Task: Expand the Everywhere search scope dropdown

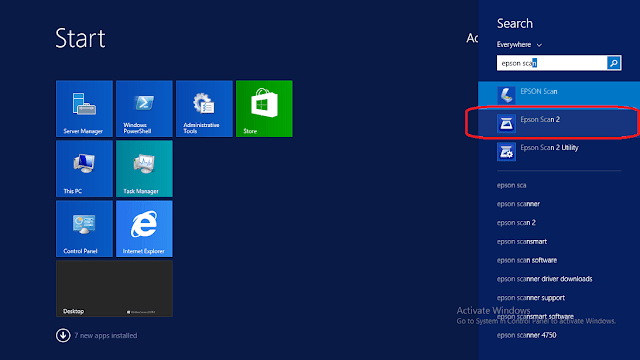Action: pos(519,44)
